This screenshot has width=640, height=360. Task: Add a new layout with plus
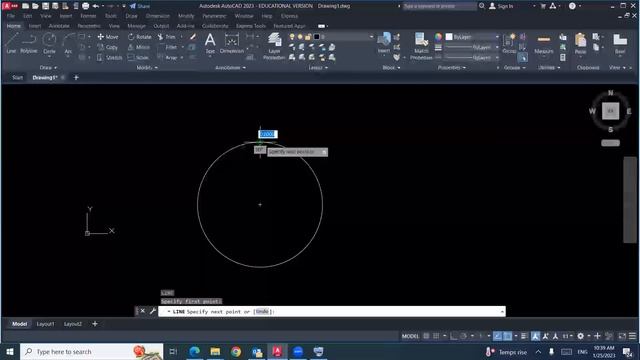tap(95, 324)
